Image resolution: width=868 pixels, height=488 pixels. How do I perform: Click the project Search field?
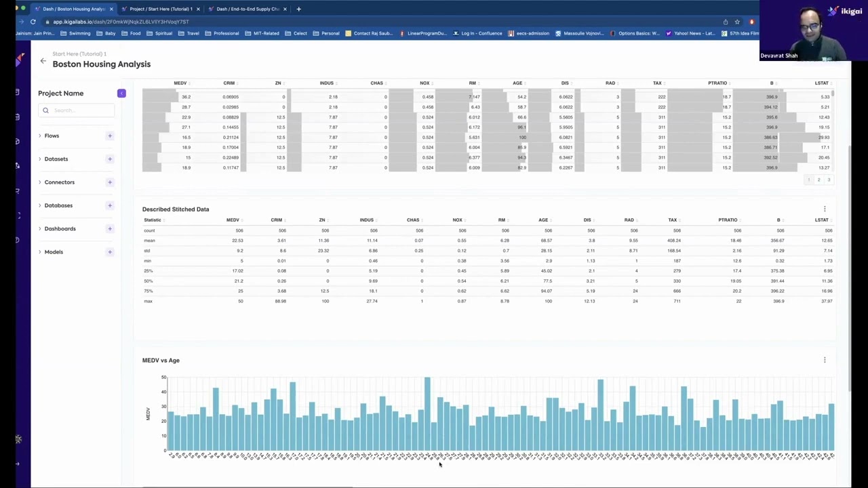coord(77,110)
